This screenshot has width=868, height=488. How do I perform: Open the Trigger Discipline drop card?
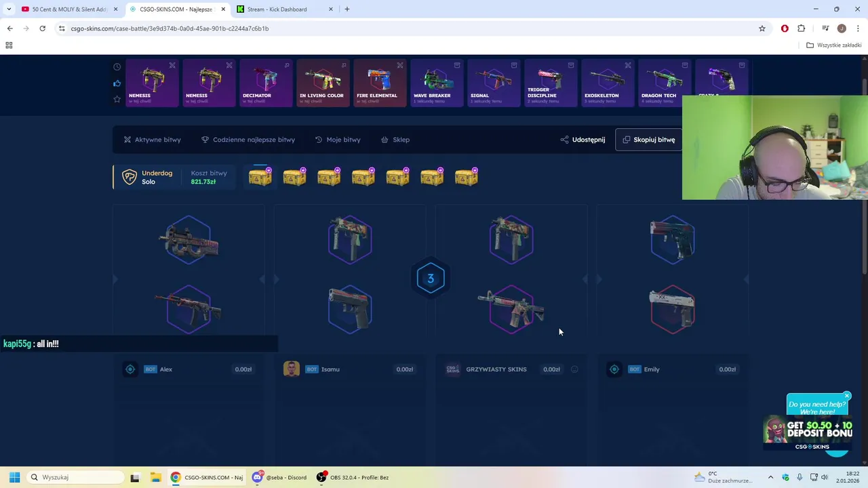click(551, 83)
